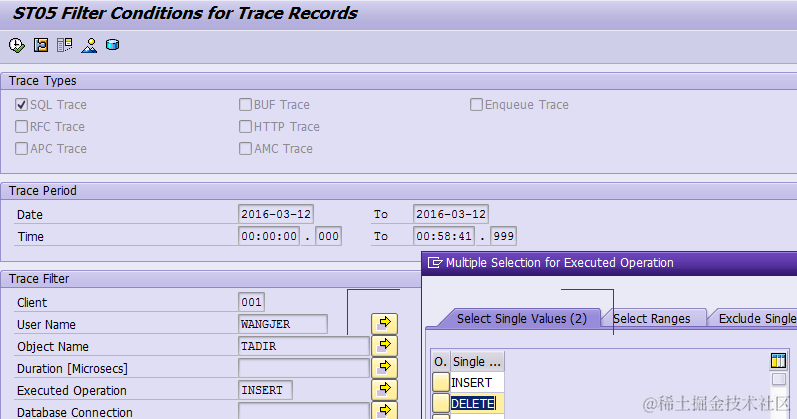Toggle the RFC Trace checkbox
This screenshot has height=419, width=797.
tap(21, 127)
